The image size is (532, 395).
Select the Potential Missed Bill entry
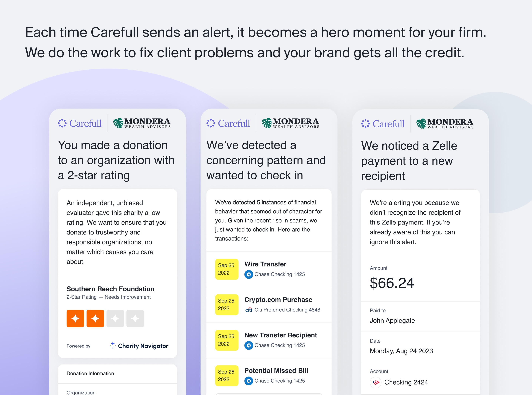[269, 376]
